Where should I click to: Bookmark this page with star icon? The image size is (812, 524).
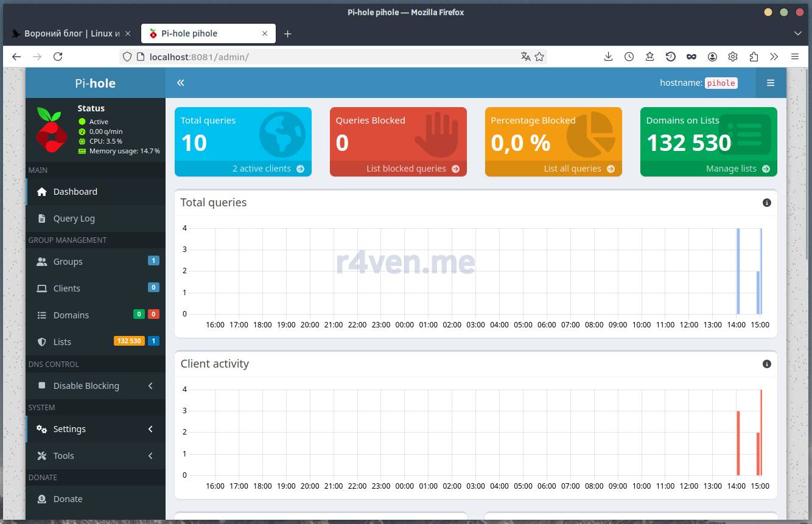click(539, 57)
